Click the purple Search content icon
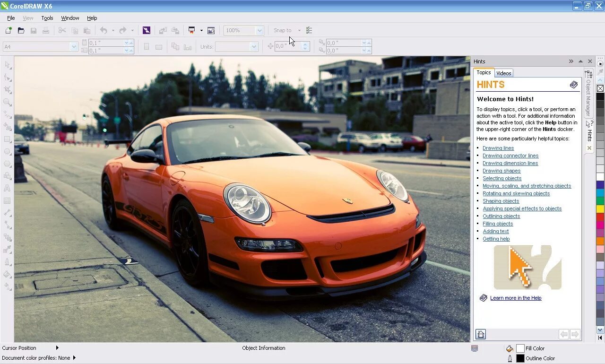This screenshot has height=364, width=605. [x=147, y=30]
